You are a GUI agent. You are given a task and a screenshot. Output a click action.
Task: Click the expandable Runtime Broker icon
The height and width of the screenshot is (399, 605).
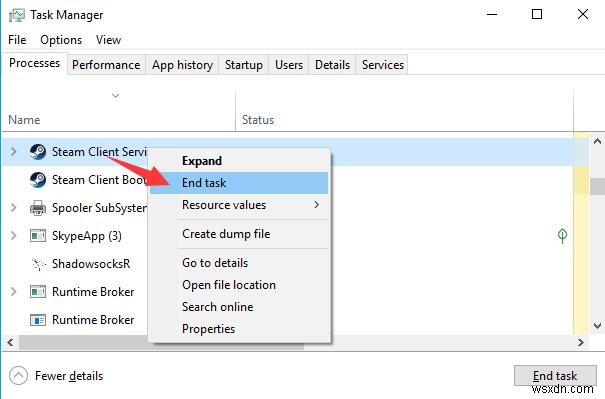[38, 292]
